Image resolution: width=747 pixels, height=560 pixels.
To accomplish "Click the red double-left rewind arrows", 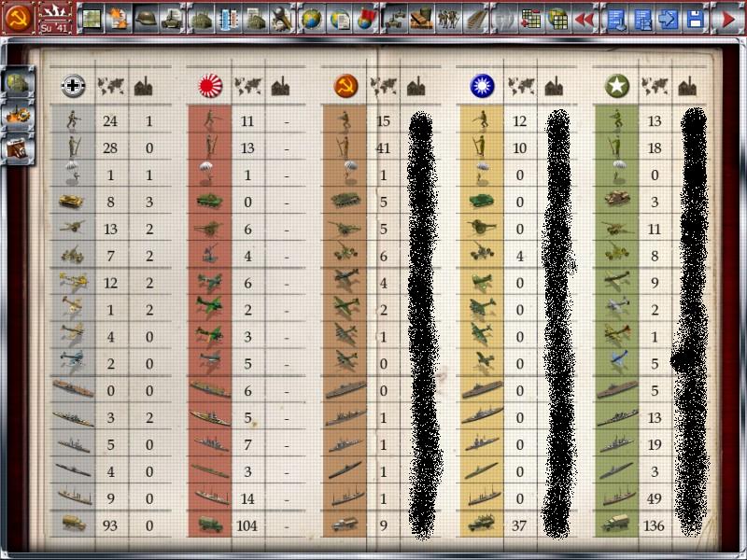I will pos(585,19).
